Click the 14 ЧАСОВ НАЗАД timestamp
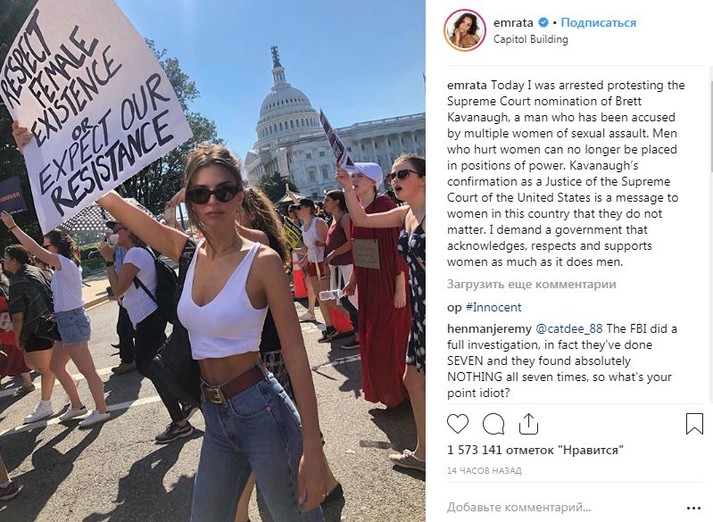713x522 pixels. point(484,471)
